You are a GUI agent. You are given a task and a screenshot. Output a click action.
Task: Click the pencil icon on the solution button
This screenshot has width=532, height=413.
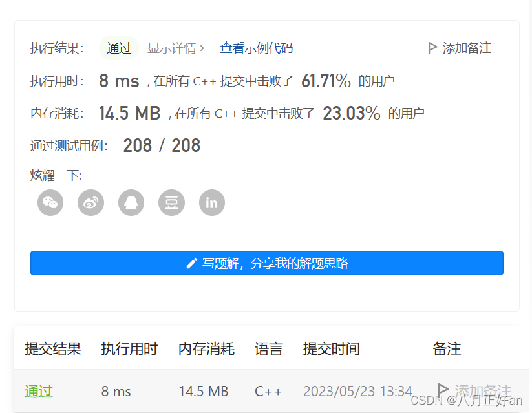[x=191, y=262]
